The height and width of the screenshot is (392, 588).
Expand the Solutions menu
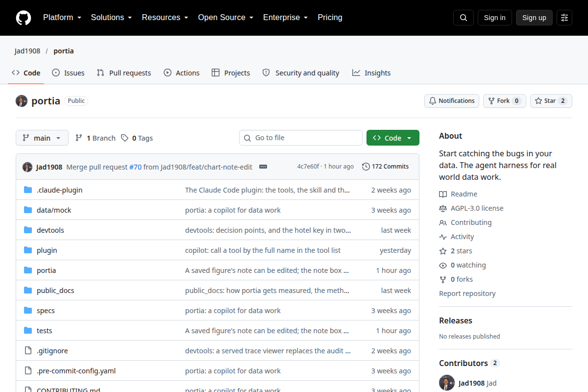coord(111,18)
